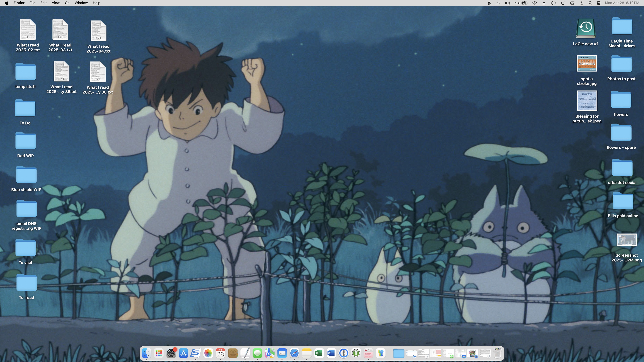
Task: Launch Safari from the Dock
Action: (294, 353)
